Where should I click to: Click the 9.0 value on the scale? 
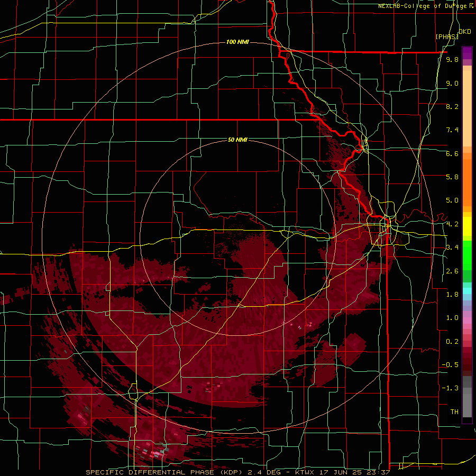click(x=452, y=83)
